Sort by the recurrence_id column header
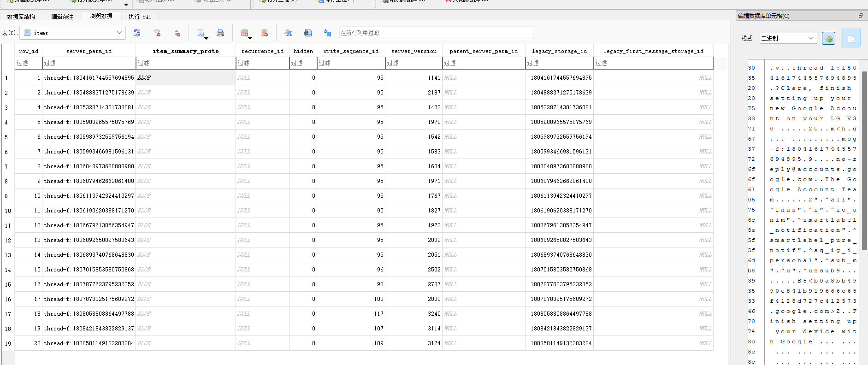 [263, 51]
